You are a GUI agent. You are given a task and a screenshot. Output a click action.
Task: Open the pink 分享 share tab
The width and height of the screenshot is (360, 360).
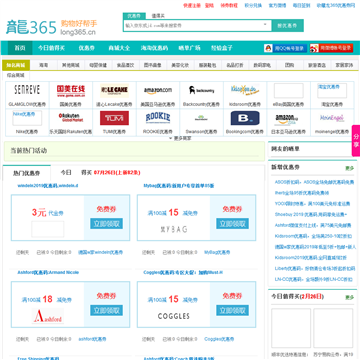click(x=356, y=141)
